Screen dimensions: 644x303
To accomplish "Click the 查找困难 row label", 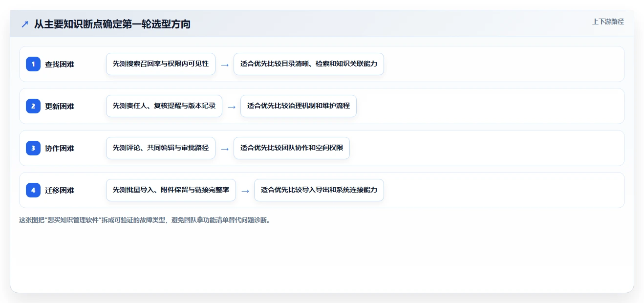I will 60,64.
